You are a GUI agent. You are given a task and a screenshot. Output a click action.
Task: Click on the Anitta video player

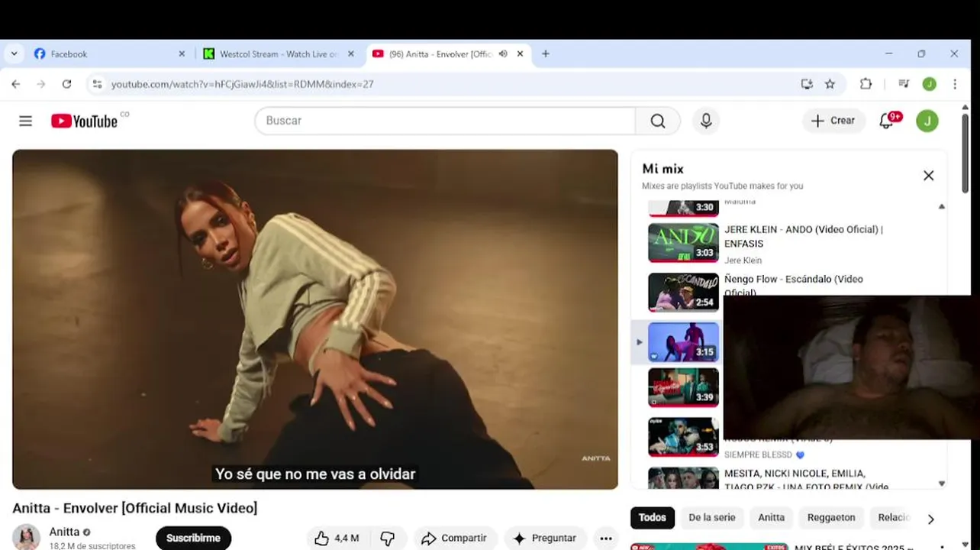[x=315, y=319]
